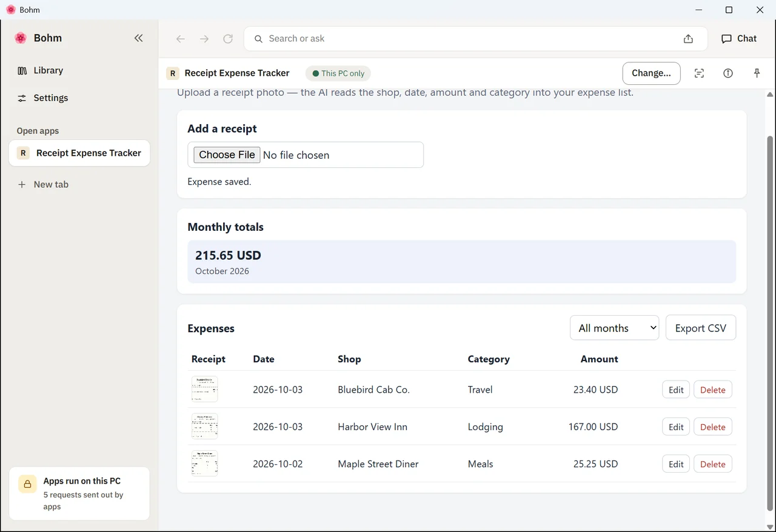Click Choose File button

coord(227,155)
